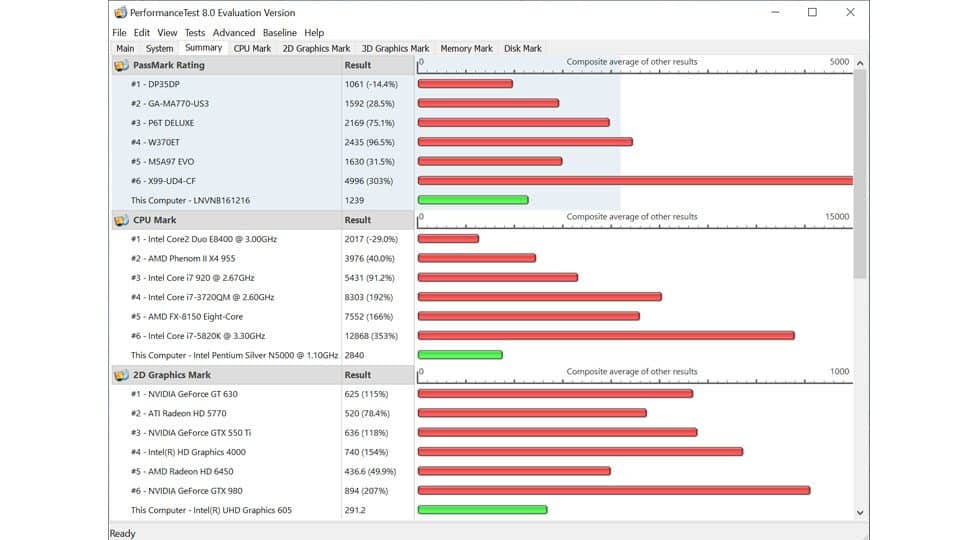The height and width of the screenshot is (540, 960).
Task: Select the #4 - W370ET row
Action: click(482, 142)
